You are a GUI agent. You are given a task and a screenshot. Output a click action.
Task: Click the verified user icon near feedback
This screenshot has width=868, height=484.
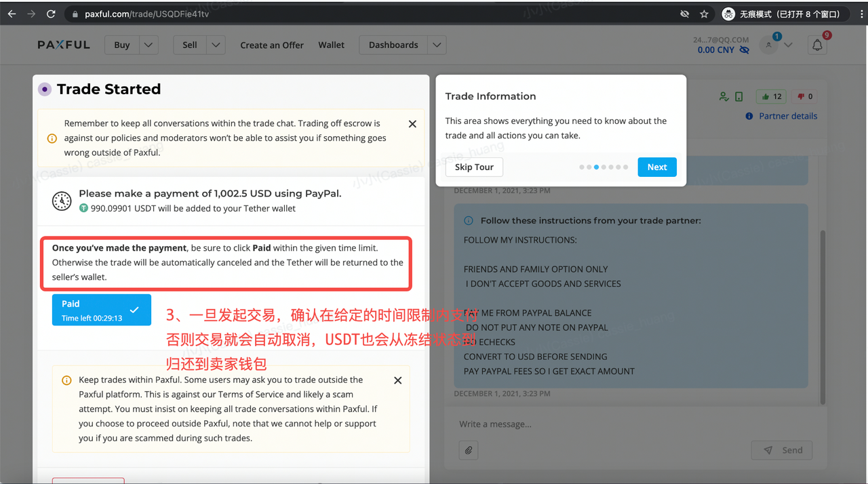click(724, 97)
